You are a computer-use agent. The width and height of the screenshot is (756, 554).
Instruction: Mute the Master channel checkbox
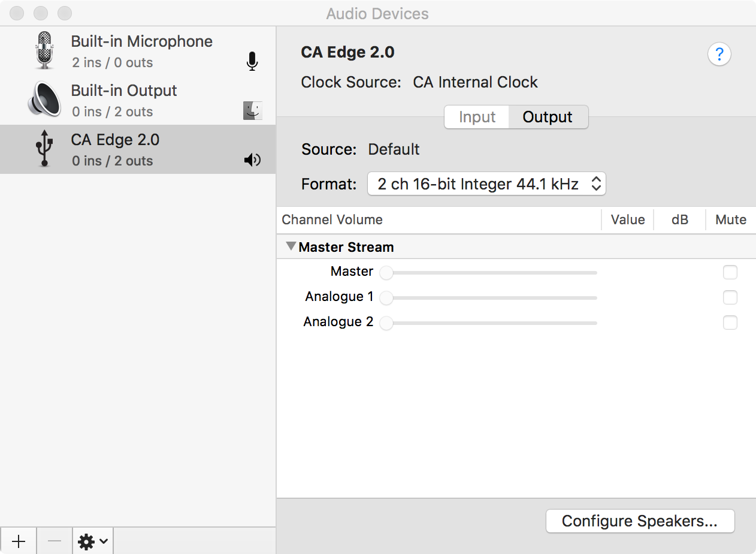(730, 273)
